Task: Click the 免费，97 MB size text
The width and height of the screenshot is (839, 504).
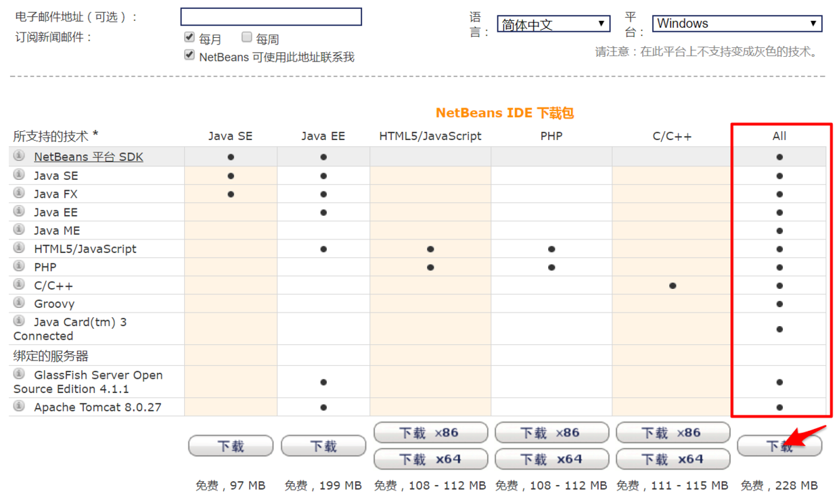Action: pyautogui.click(x=231, y=486)
